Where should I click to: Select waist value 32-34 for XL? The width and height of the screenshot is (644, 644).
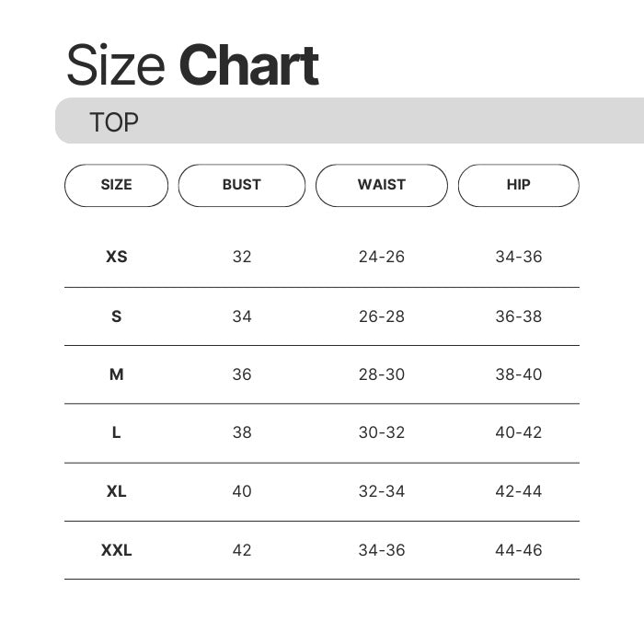(382, 491)
